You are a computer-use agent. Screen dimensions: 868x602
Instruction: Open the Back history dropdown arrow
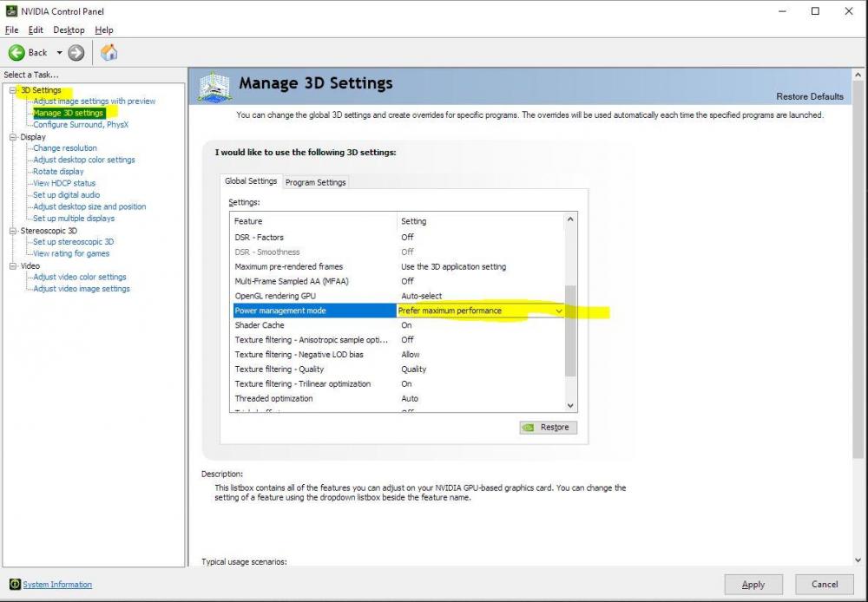coord(59,53)
